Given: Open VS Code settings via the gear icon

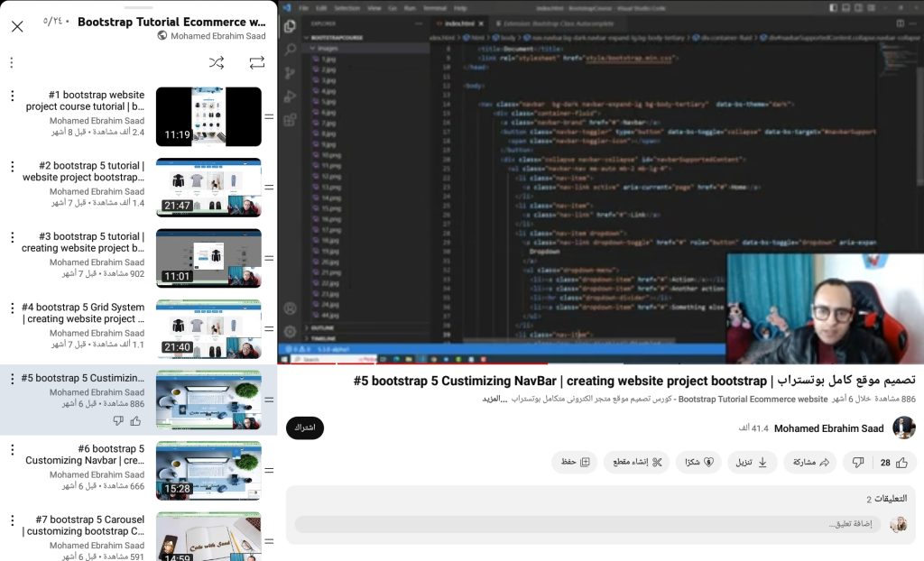Looking at the screenshot, I should click(x=289, y=332).
